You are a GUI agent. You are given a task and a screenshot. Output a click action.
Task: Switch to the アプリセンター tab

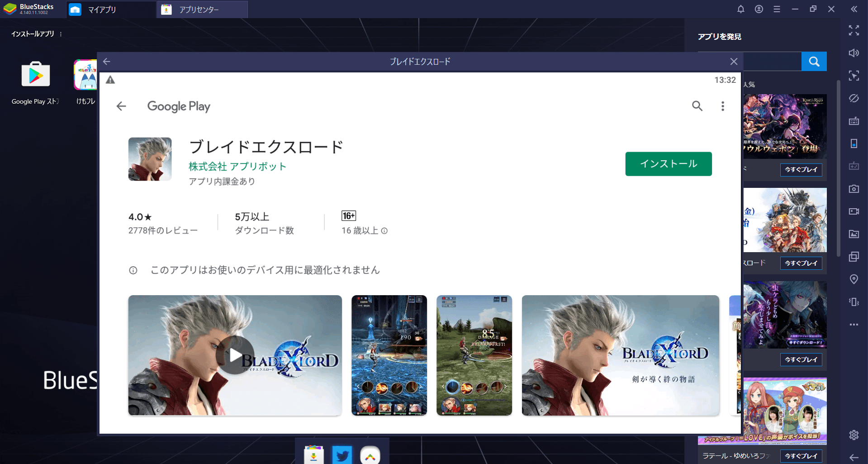coord(203,10)
